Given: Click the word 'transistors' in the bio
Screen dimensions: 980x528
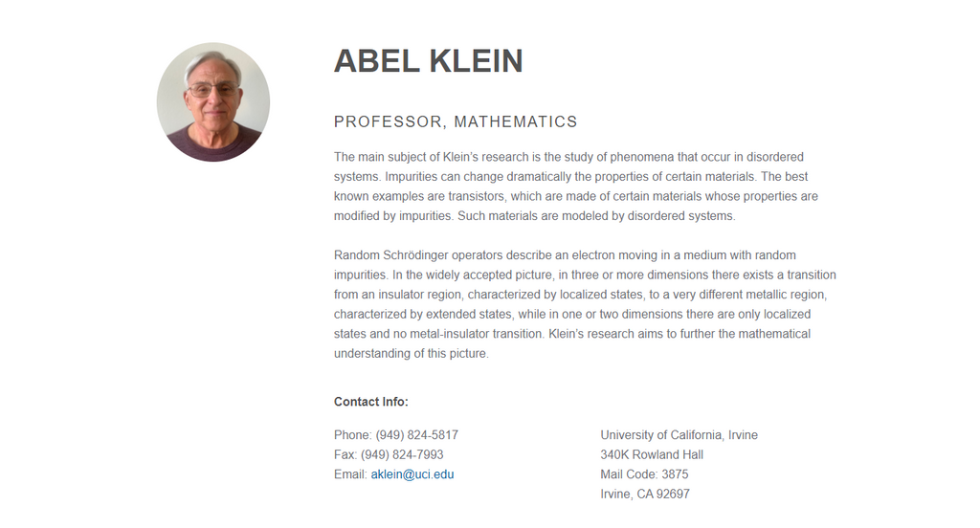Looking at the screenshot, I should pos(476,196).
